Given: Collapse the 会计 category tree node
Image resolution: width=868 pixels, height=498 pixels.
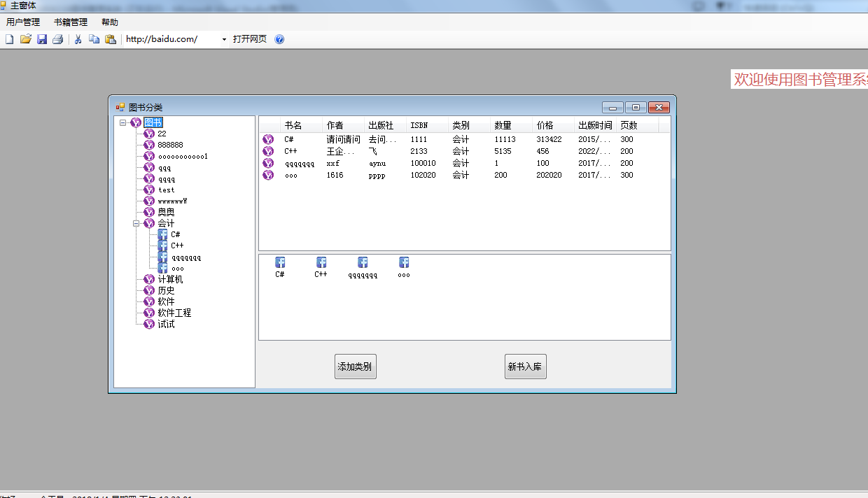Looking at the screenshot, I should click(x=136, y=224).
